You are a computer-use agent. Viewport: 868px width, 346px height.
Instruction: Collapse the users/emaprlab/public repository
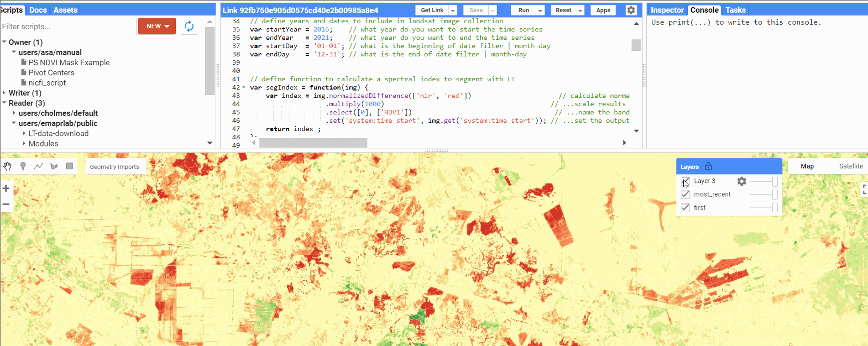click(14, 123)
